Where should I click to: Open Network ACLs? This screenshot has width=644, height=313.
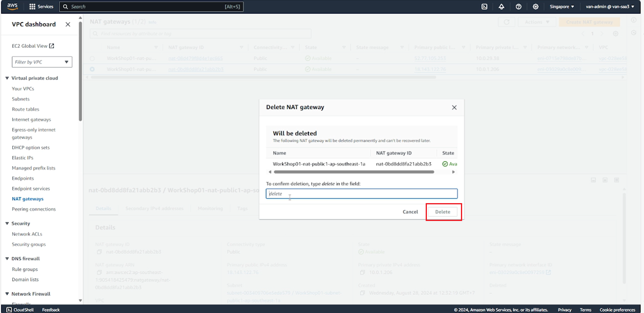27,234
